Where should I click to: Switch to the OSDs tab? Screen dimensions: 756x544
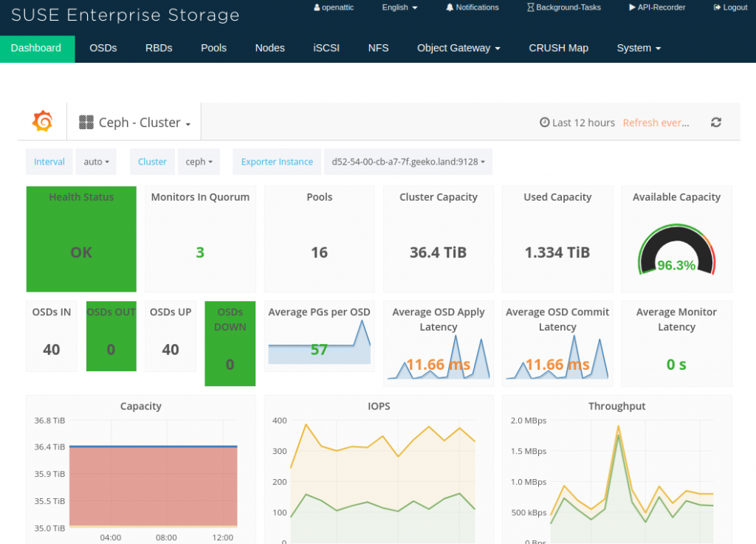click(103, 48)
